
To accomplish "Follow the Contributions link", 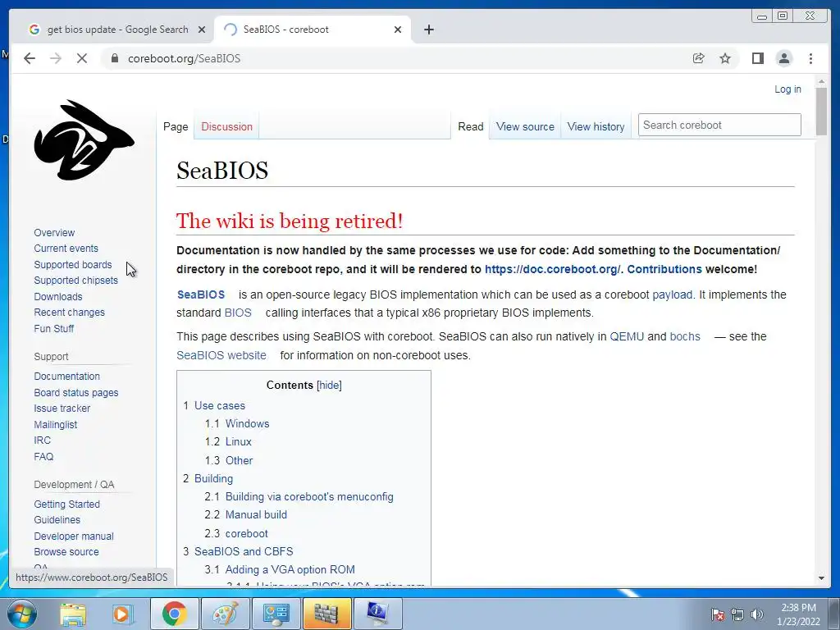I will click(664, 269).
